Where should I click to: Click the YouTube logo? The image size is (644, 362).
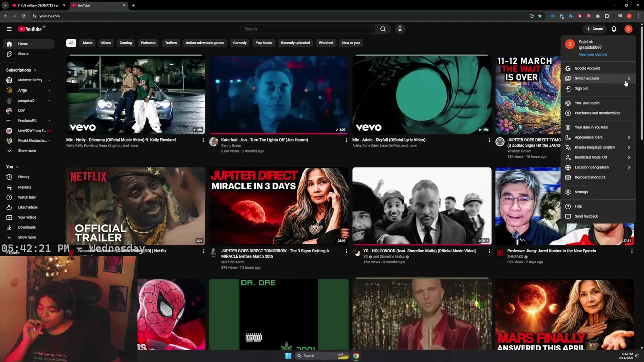coord(30,29)
